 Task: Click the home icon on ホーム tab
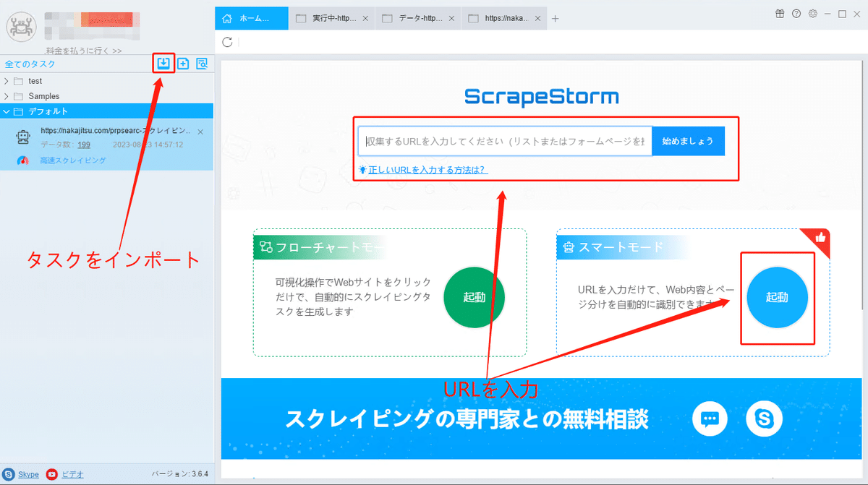228,19
